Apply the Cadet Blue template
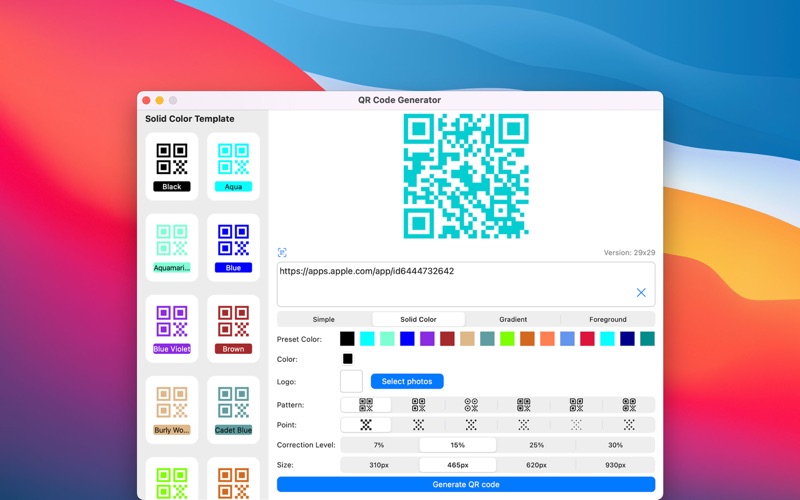The width and height of the screenshot is (800, 500). (x=233, y=410)
